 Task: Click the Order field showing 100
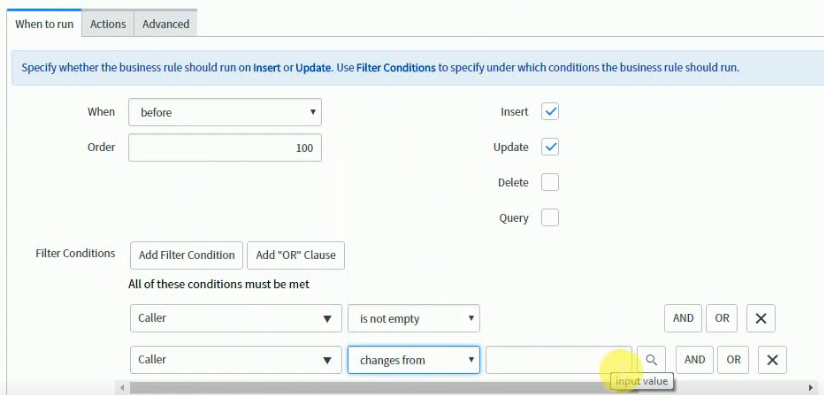(225, 148)
